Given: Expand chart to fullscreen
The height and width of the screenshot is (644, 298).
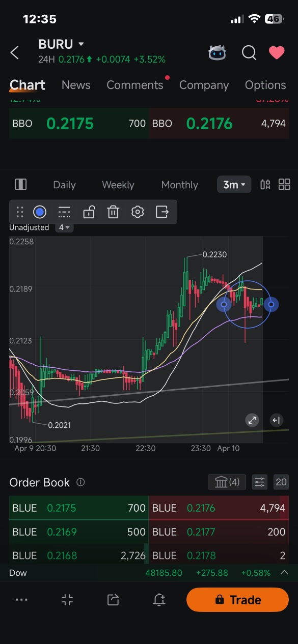Looking at the screenshot, I should tap(252, 420).
